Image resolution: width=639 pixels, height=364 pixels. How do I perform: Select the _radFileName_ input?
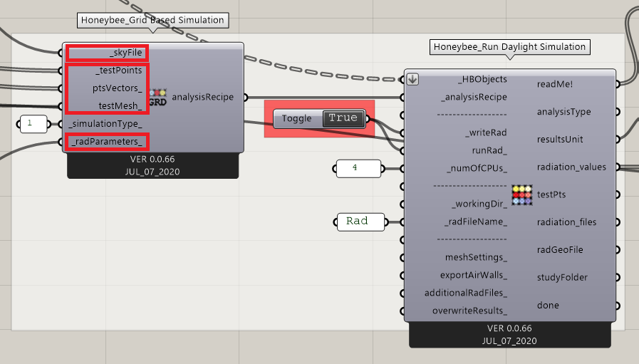476,222
